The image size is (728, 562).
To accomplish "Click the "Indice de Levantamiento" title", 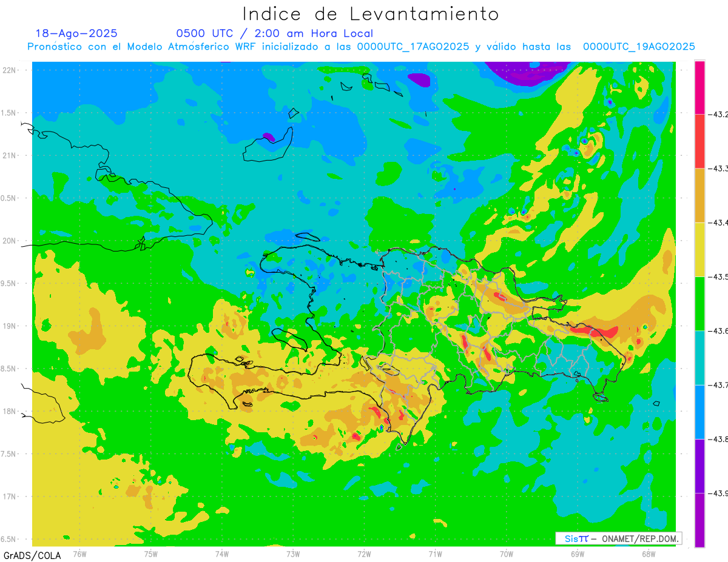I will tap(371, 14).
